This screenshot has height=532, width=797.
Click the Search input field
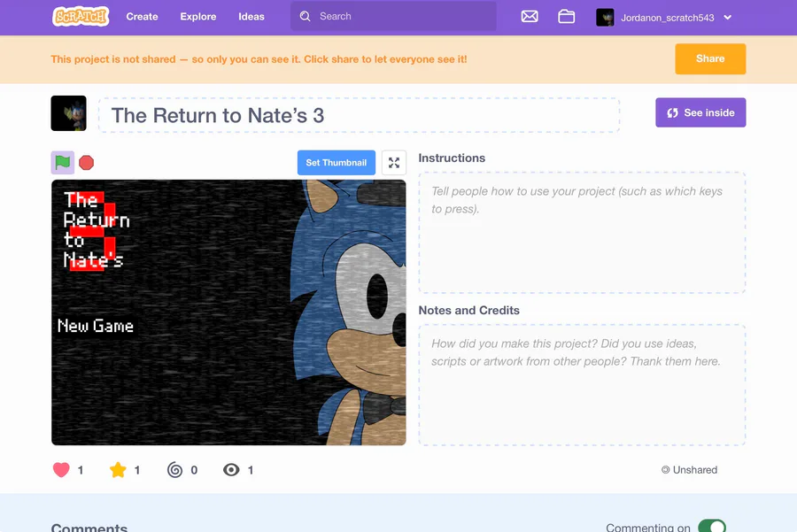coord(393,16)
